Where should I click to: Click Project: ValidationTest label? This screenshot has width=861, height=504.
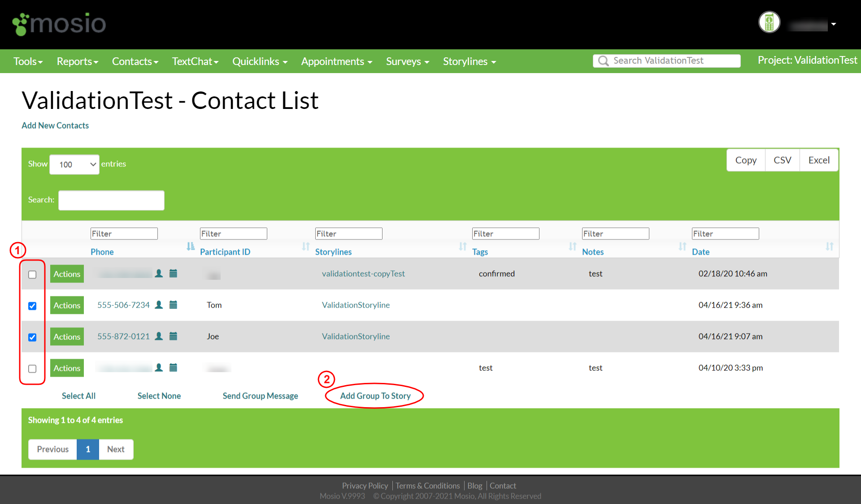point(807,60)
